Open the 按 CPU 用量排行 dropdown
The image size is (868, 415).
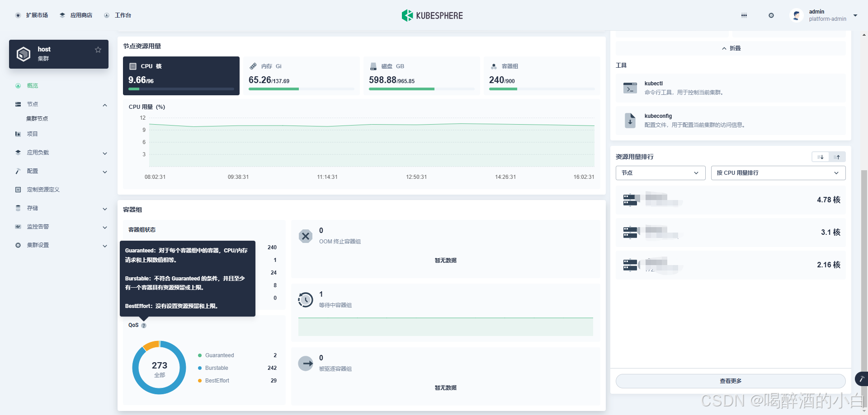(778, 173)
